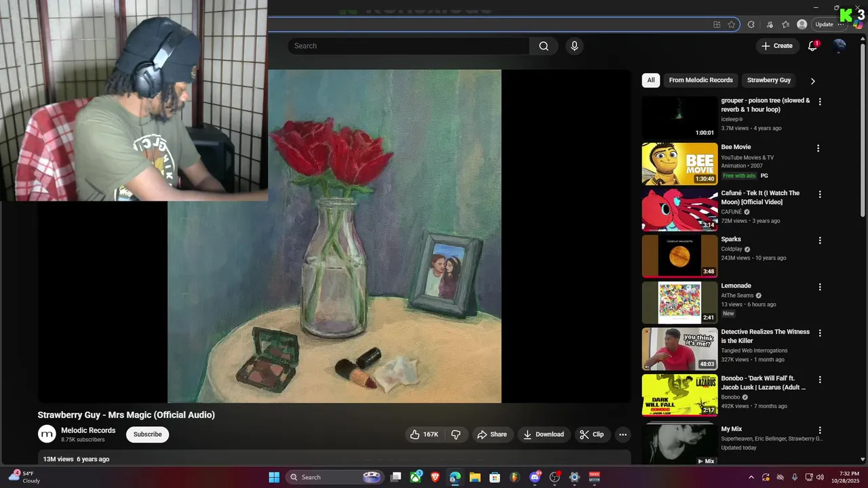Favorite this page with the star icon

click(732, 24)
